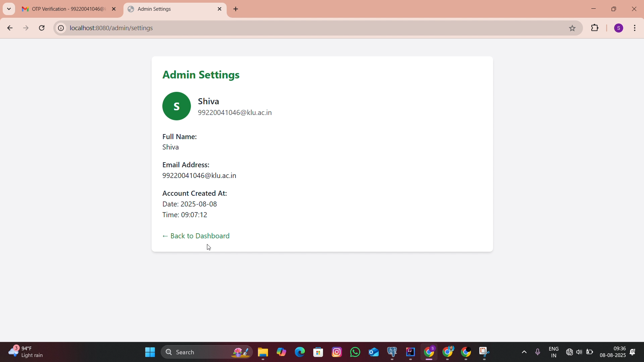Close the OTP Verification tab
The width and height of the screenshot is (644, 362).
tap(114, 9)
